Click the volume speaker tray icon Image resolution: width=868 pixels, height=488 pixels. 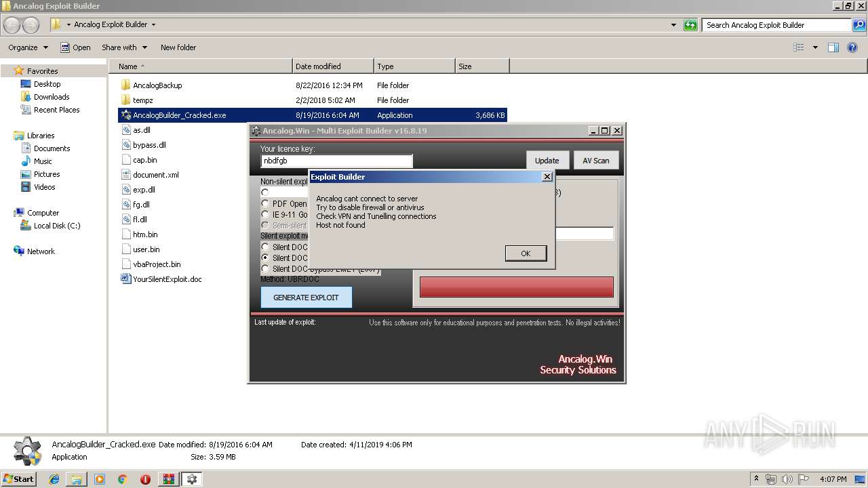(787, 479)
